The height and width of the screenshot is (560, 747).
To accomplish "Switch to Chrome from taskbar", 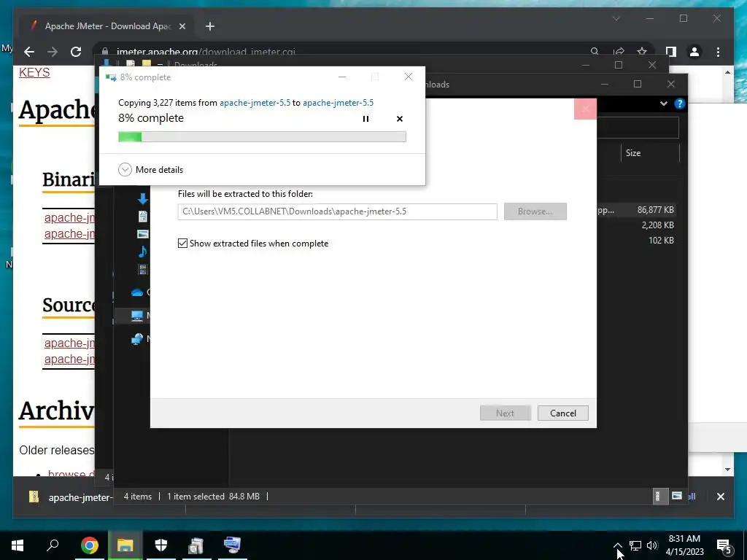I will [89, 545].
